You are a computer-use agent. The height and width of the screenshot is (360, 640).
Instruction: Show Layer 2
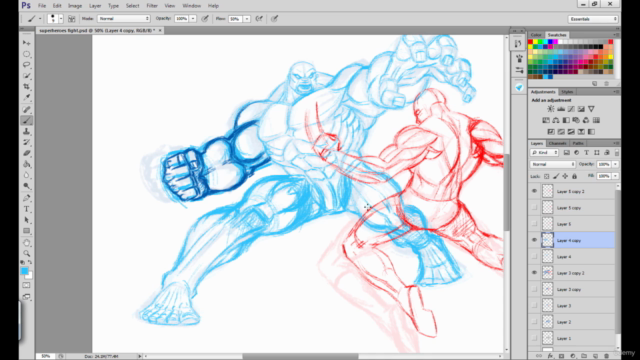534,322
